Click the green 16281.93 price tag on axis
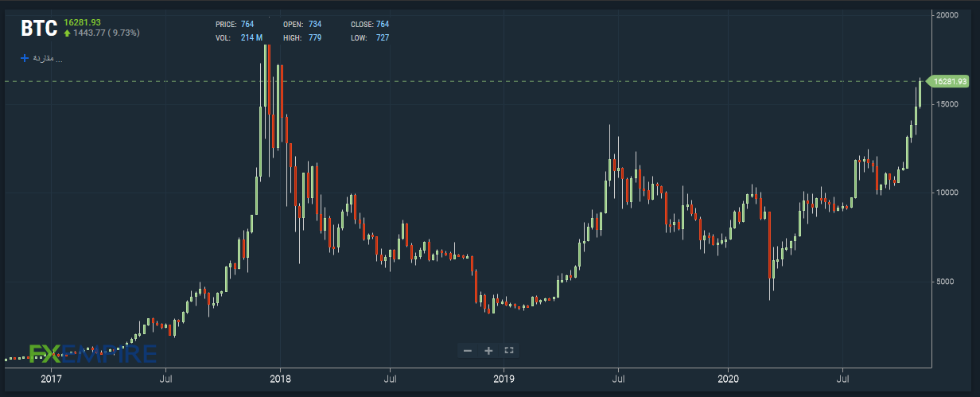Screen dimensions: 980x397 coord(948,81)
